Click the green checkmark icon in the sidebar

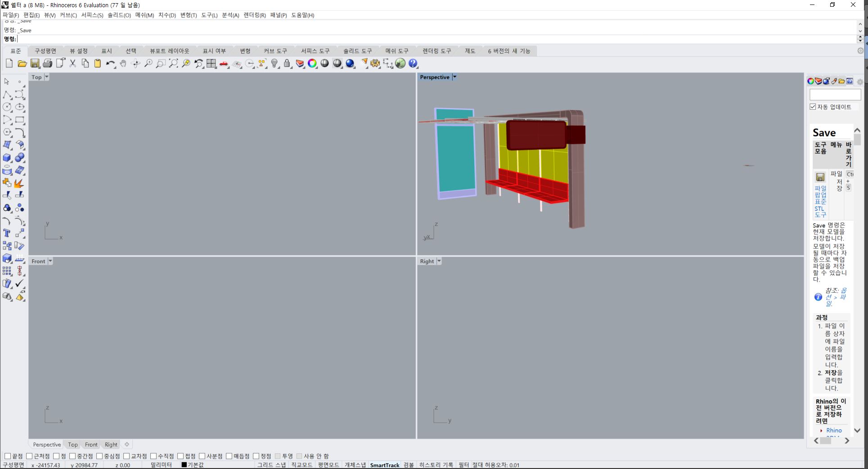[20, 284]
